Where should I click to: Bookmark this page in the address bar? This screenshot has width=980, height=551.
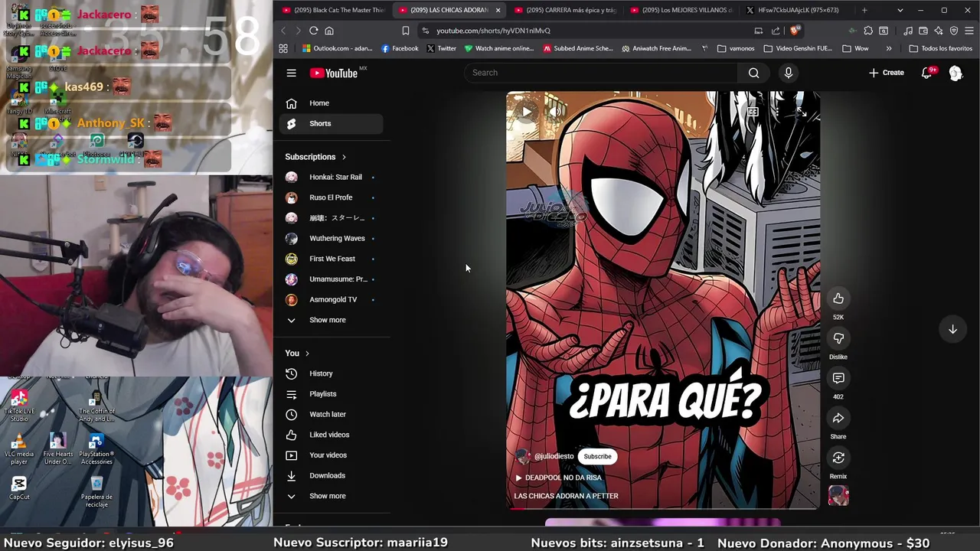tap(405, 31)
